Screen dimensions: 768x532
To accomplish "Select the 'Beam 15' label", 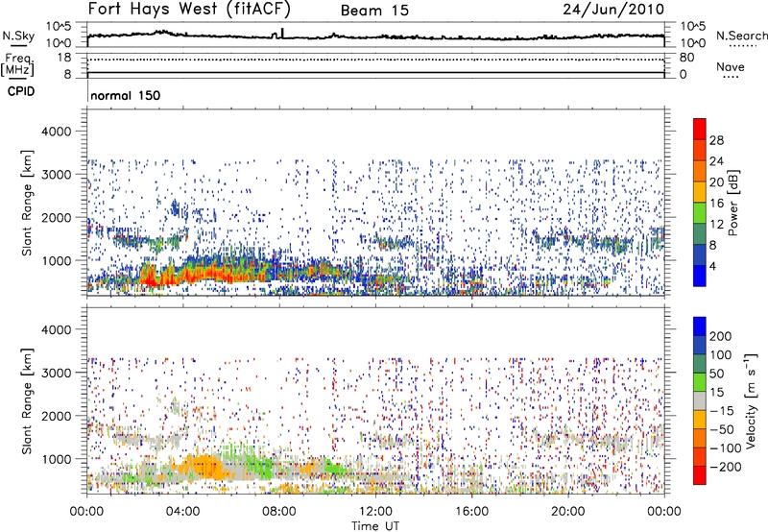I will point(374,11).
